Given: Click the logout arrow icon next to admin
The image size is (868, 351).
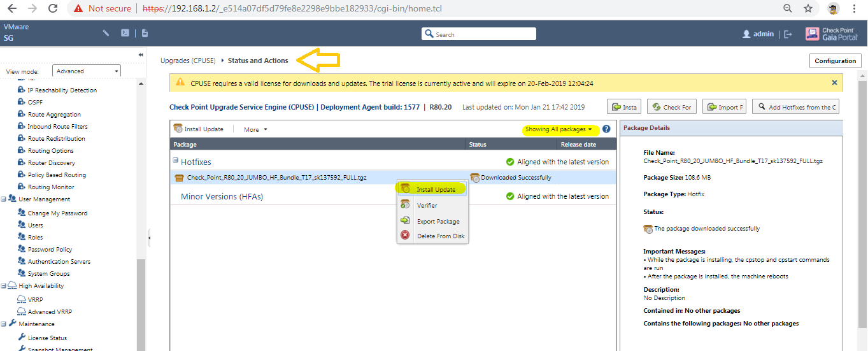Looking at the screenshot, I should [x=788, y=34].
